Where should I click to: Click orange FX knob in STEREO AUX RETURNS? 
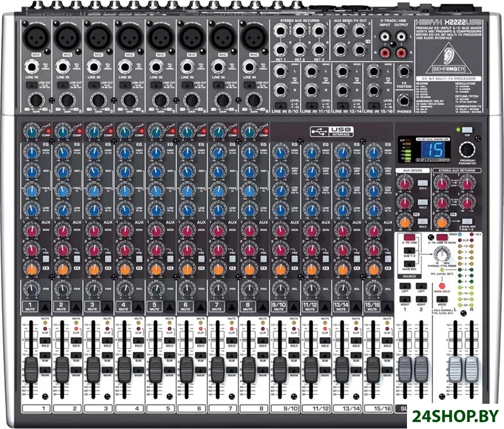tap(442, 221)
